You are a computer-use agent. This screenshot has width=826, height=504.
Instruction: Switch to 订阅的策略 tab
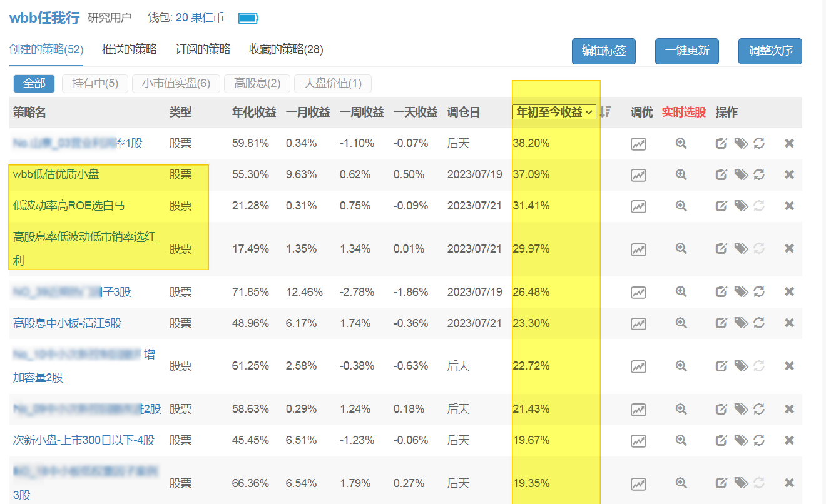click(x=203, y=49)
